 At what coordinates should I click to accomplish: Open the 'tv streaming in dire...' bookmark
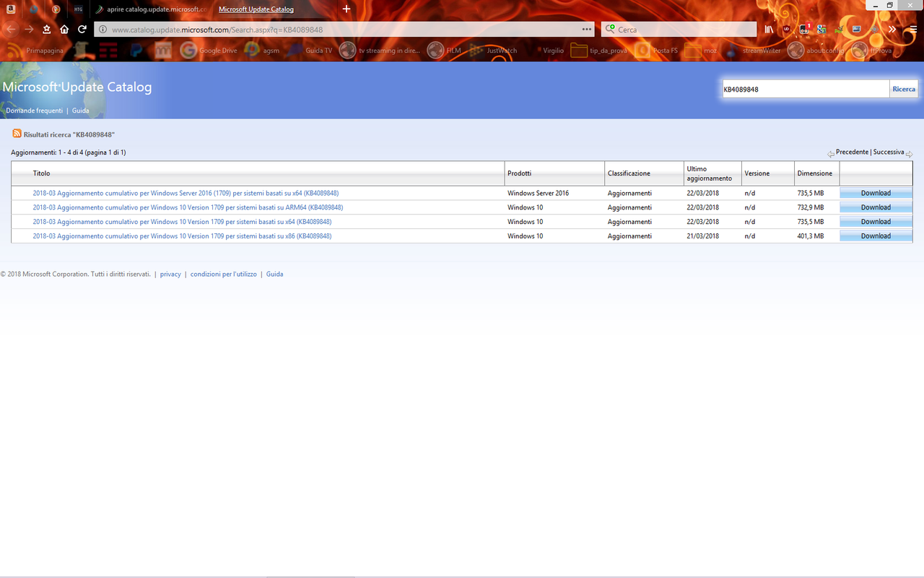(380, 51)
